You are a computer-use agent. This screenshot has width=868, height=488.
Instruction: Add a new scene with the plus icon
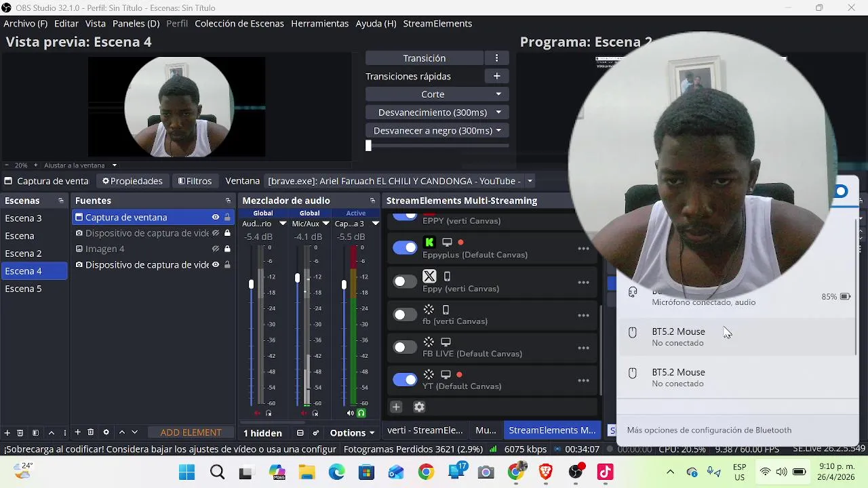coord(7,432)
